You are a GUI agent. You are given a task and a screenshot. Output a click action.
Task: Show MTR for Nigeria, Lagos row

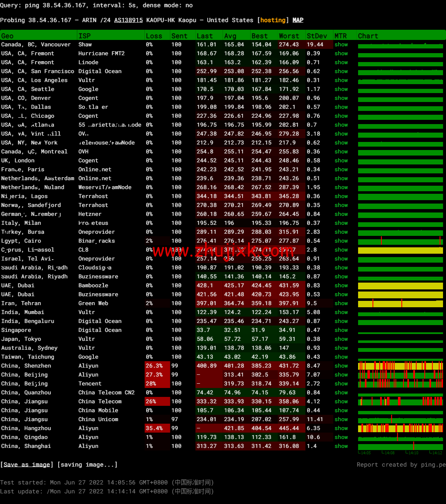pyautogui.click(x=341, y=196)
